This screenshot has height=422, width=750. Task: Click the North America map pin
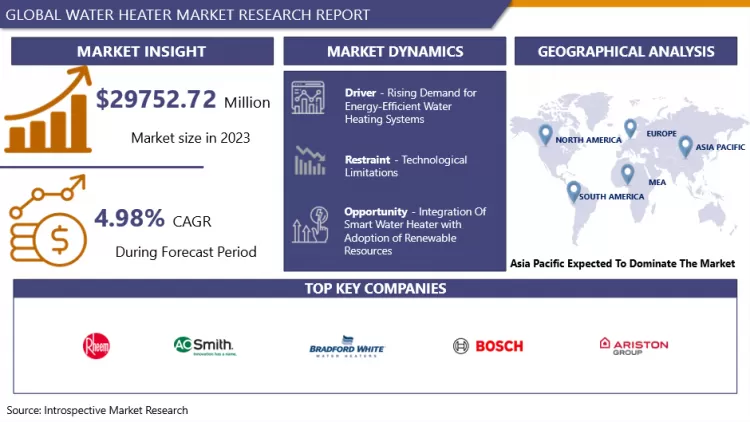coord(545,135)
